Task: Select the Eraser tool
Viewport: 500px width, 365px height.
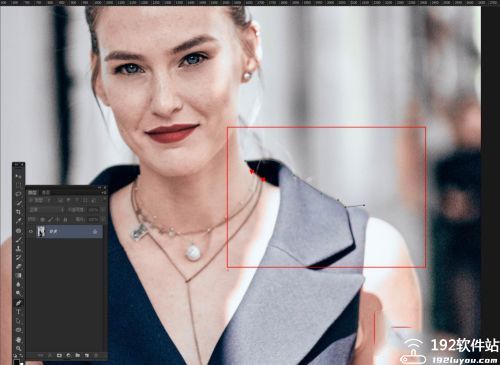Action: point(18,266)
